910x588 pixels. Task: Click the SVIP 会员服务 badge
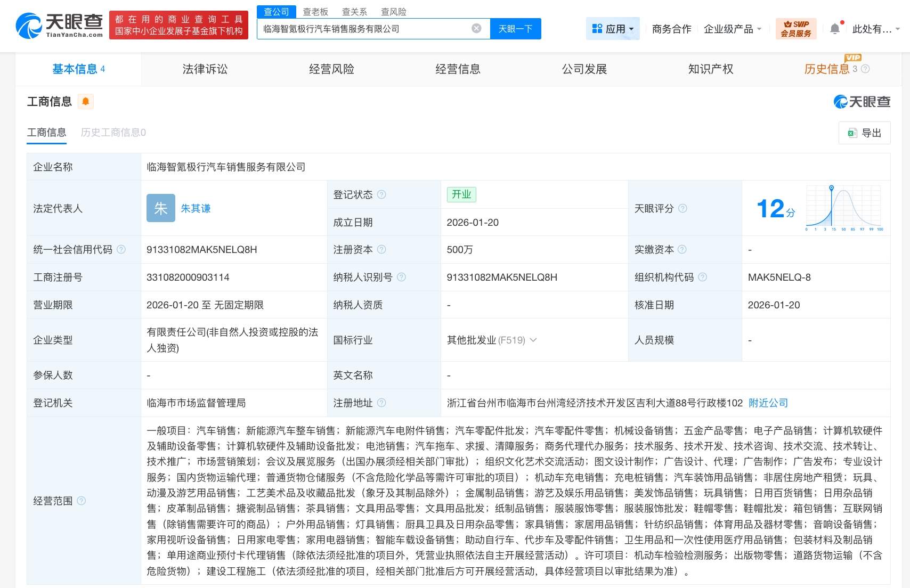[796, 29]
